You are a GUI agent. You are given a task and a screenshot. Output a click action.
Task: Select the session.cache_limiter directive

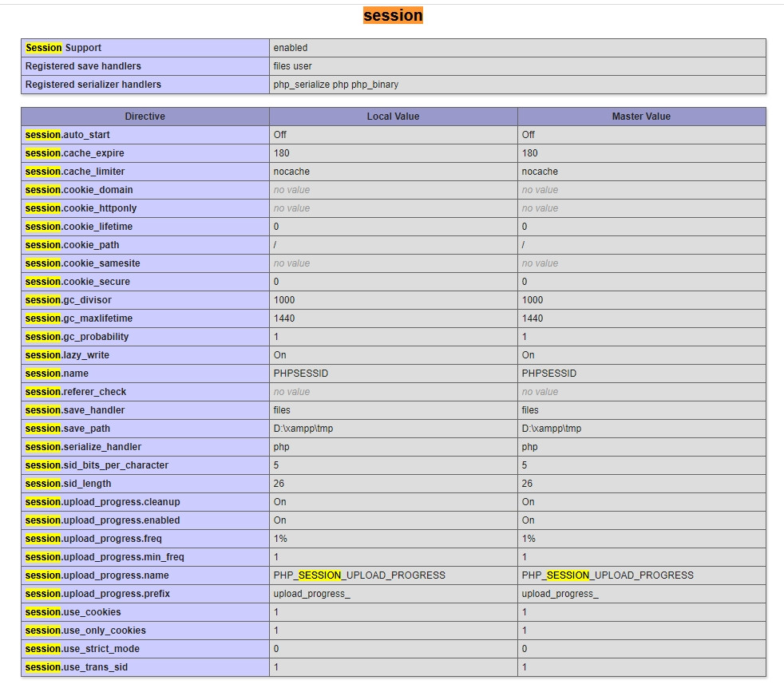point(75,172)
